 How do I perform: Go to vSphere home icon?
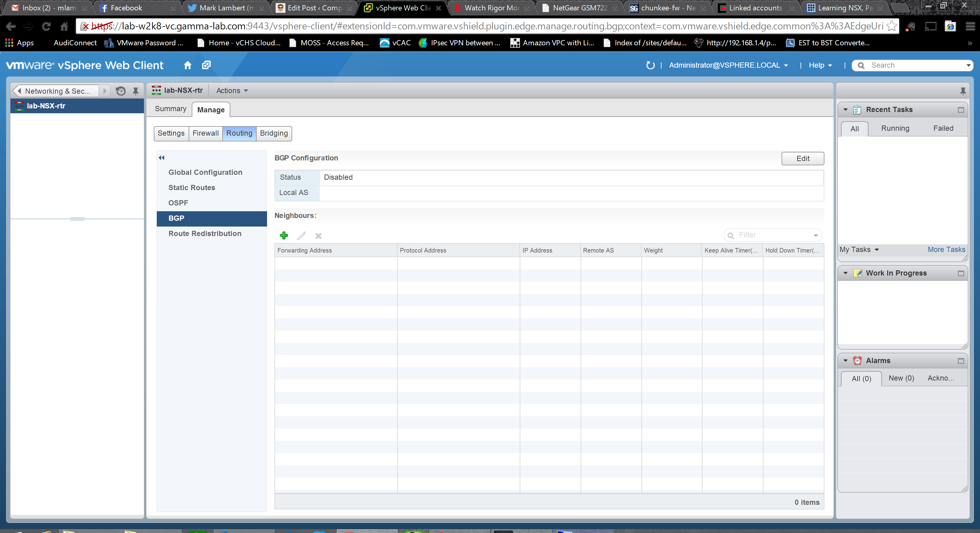[x=187, y=66]
